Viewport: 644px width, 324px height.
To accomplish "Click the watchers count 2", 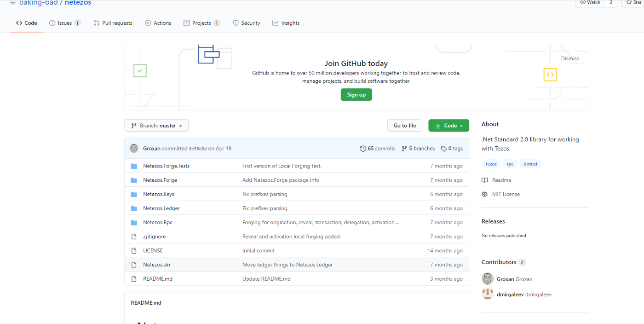I will coord(611,3).
